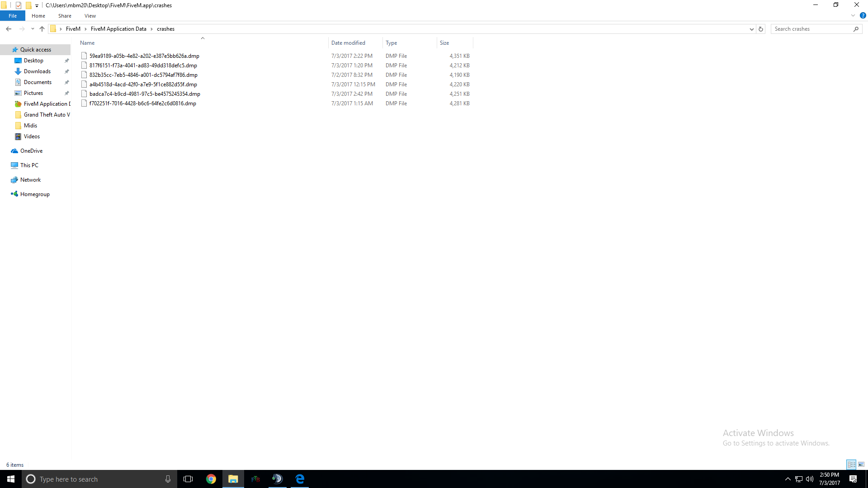Switch to the View ribbon tab
Screen dimensions: 868x488
coord(90,16)
